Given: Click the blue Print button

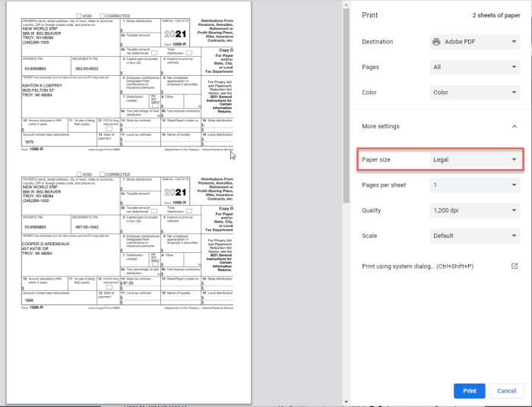Looking at the screenshot, I should click(x=469, y=391).
